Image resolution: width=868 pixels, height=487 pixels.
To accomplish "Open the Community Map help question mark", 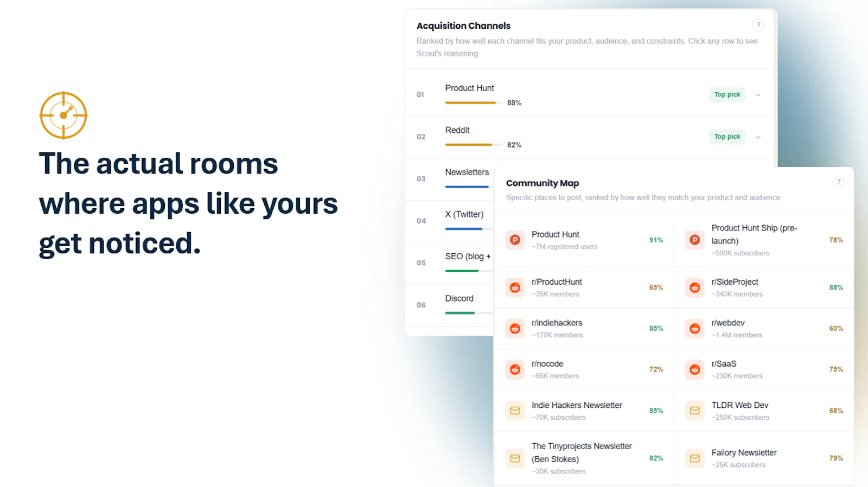I will [x=839, y=182].
